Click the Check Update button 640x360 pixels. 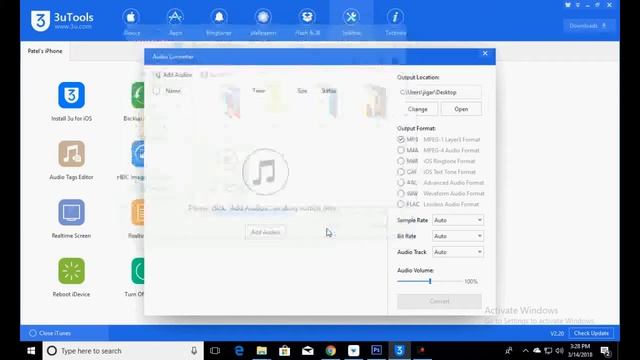pyautogui.click(x=591, y=333)
